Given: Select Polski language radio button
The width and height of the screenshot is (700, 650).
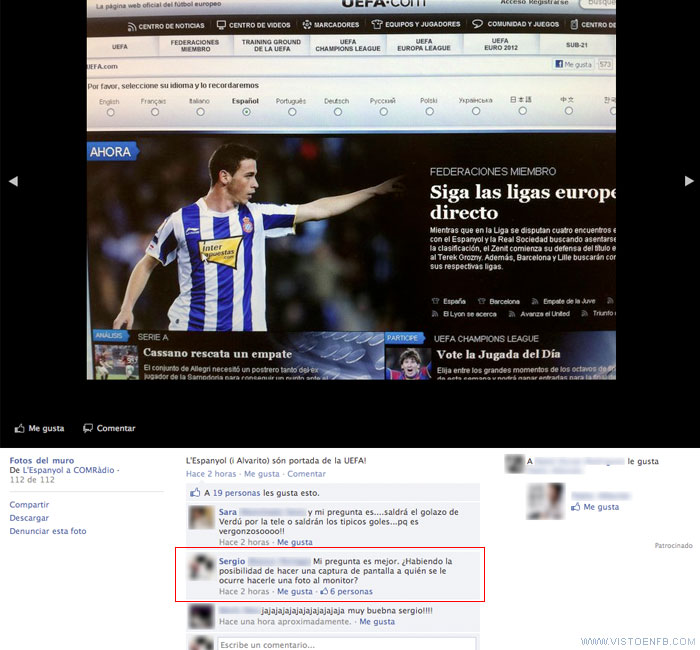Looking at the screenshot, I should pos(429,111).
